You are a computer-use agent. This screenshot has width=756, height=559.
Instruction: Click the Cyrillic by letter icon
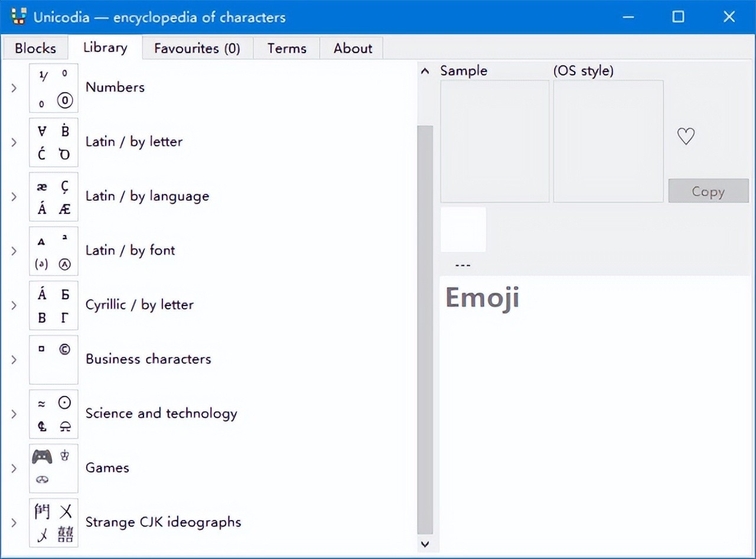[53, 305]
